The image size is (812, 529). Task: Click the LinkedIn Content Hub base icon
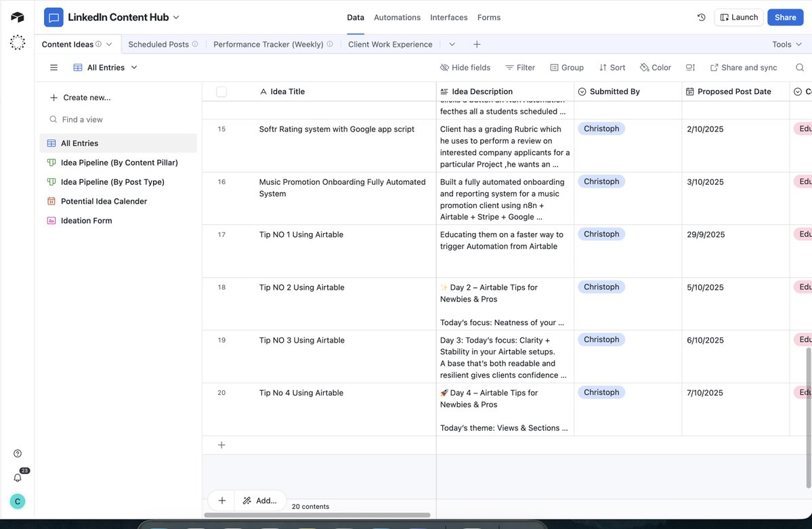pyautogui.click(x=54, y=17)
